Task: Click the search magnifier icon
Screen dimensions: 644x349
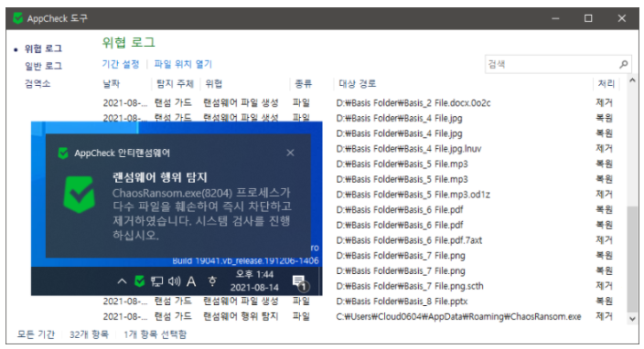Action: 624,64
